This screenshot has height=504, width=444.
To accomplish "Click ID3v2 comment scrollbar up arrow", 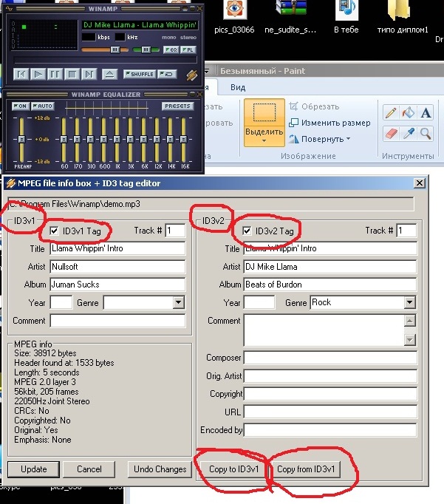I will click(410, 321).
